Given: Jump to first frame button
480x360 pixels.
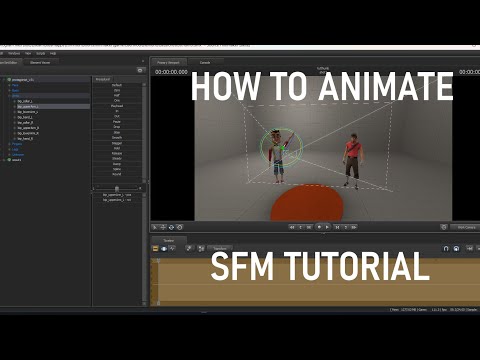Looking at the screenshot, I should [292, 227].
